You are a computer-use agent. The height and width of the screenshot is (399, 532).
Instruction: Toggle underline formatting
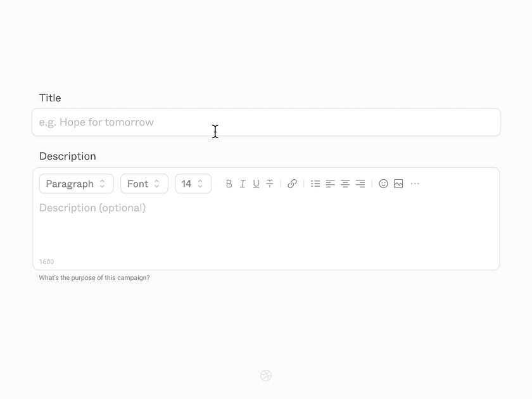[x=256, y=184]
